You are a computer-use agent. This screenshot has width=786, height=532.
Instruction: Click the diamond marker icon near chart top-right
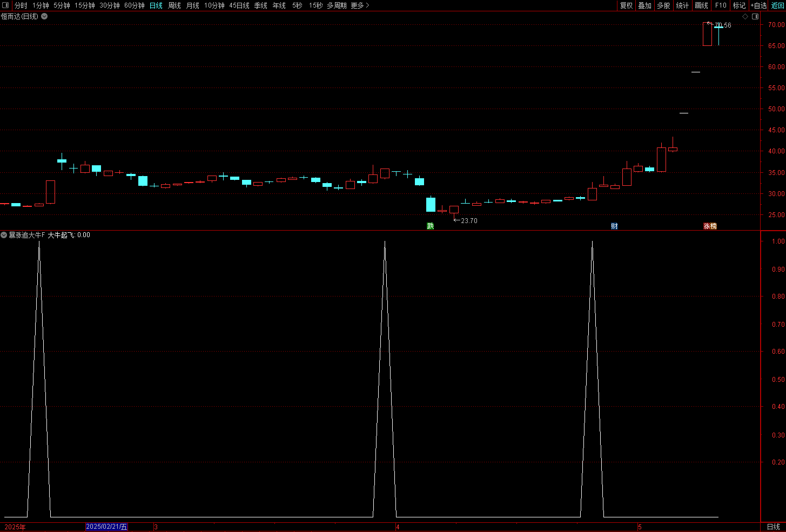tap(745, 16)
